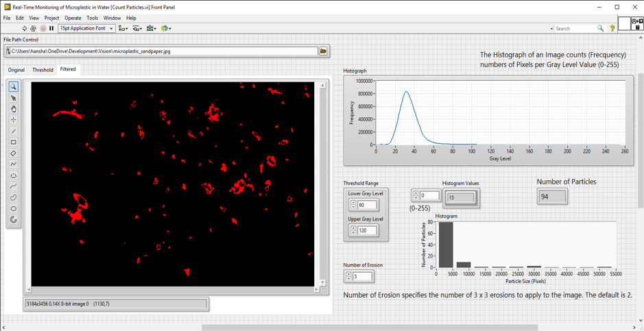Click the Pause button in toolbar

click(51, 28)
